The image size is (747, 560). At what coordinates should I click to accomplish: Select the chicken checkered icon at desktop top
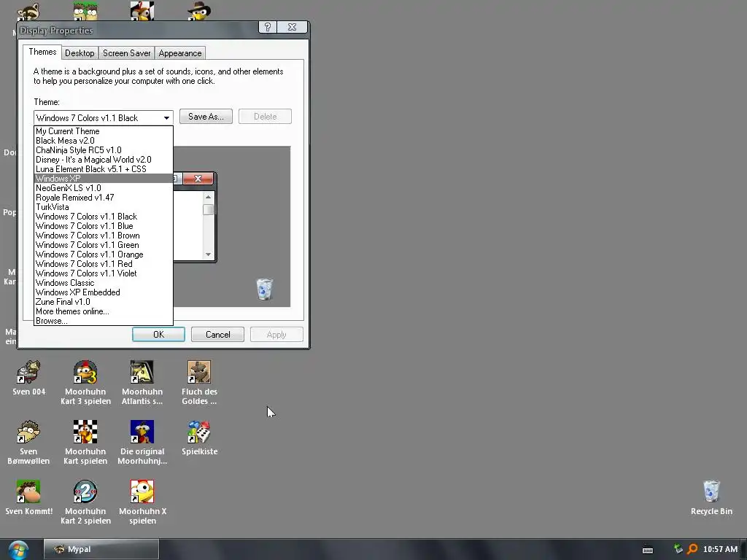click(x=142, y=10)
